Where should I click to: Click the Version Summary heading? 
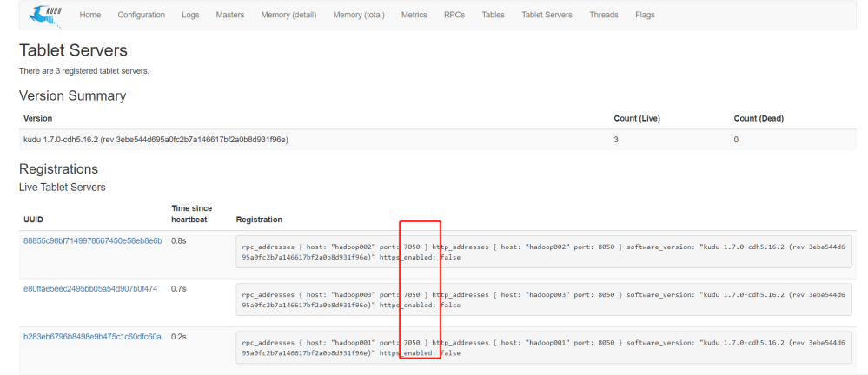[x=72, y=95]
